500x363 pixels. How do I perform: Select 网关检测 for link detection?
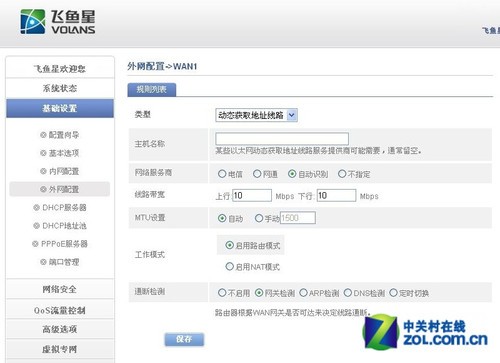tap(259, 293)
